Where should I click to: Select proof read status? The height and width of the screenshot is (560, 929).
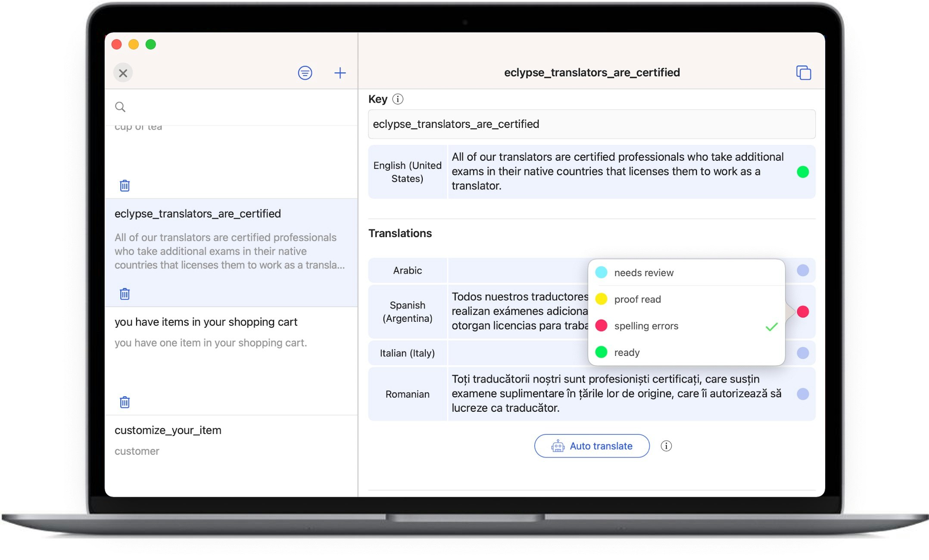pyautogui.click(x=686, y=299)
